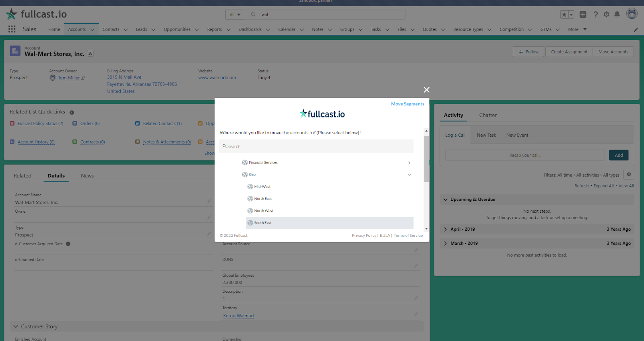644x341 pixels.
Task: Go to the Home tab
Action: (x=54, y=29)
